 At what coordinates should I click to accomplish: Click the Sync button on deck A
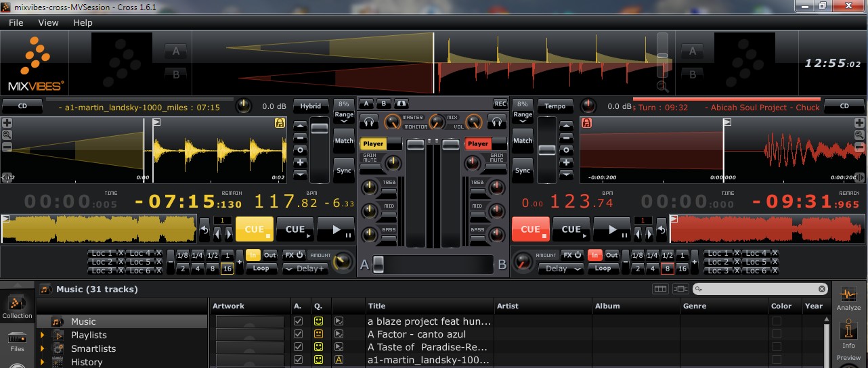(344, 170)
